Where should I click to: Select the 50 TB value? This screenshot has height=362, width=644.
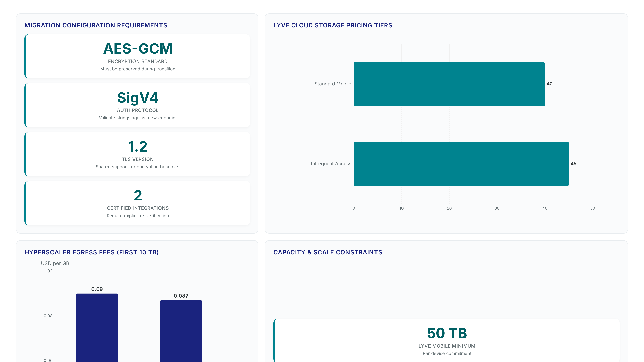[447, 333]
